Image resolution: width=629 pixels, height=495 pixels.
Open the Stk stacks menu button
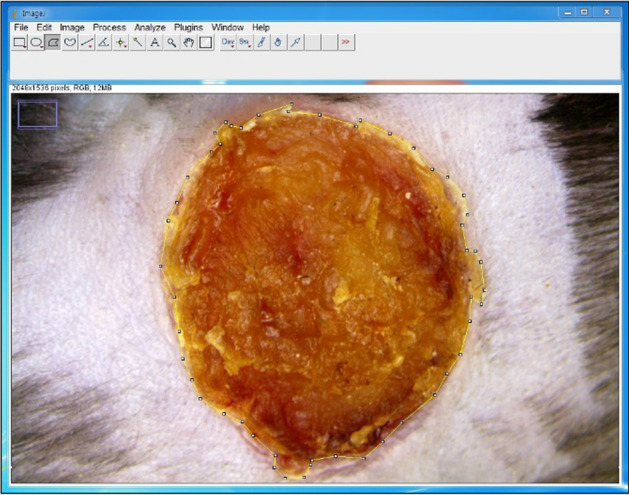pos(245,42)
